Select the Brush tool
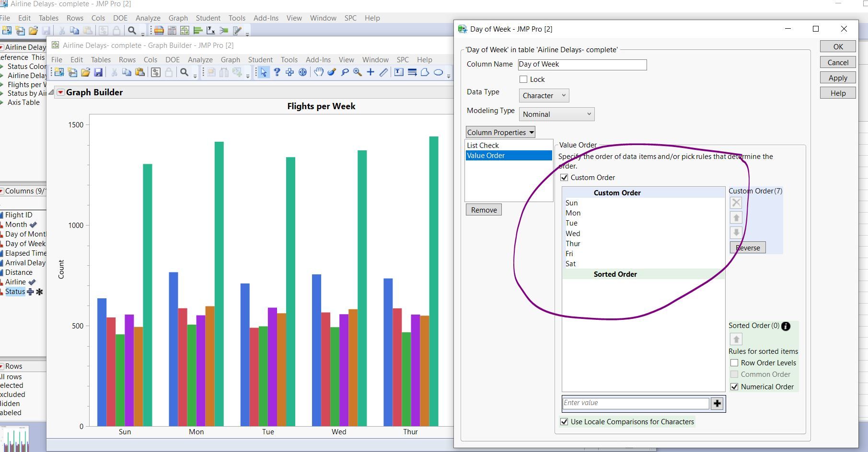This screenshot has height=452, width=868. pos(332,72)
